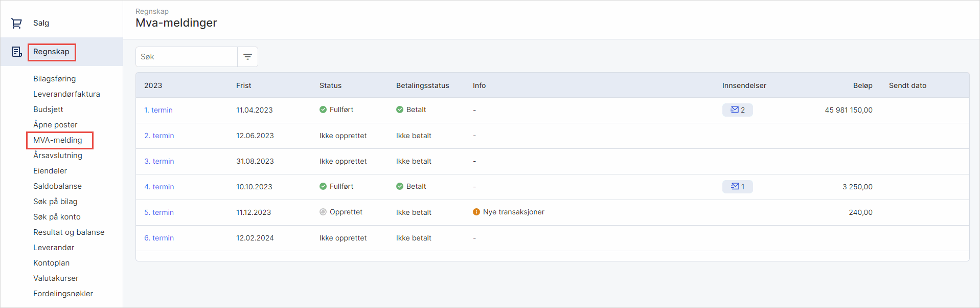This screenshot has width=980, height=308.
Task: Sort table by Frist column header
Action: pyautogui.click(x=244, y=85)
